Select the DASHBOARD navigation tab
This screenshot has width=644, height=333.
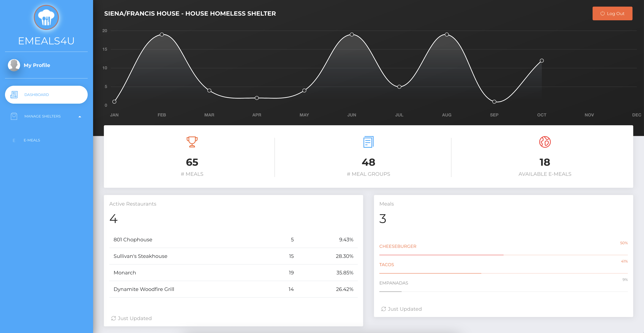pos(46,94)
